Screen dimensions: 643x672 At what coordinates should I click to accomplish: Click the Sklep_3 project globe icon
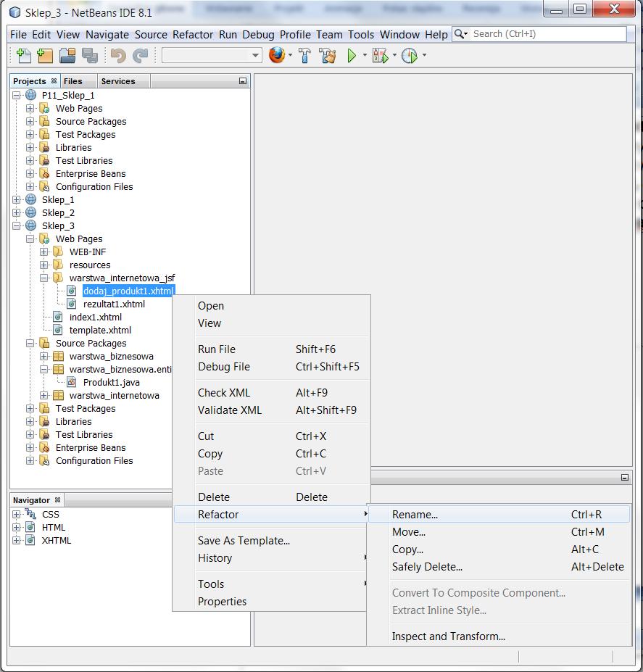tap(31, 225)
